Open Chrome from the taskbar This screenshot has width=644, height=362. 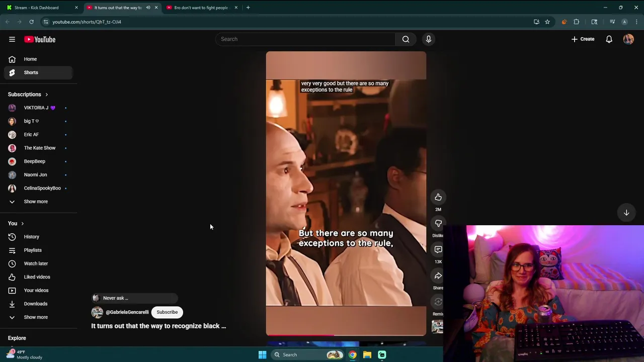coord(353,355)
